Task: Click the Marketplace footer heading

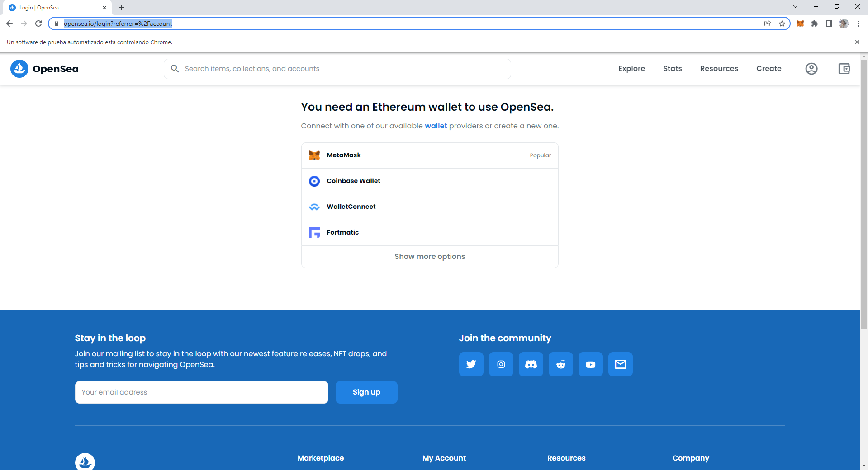Action: pyautogui.click(x=321, y=458)
